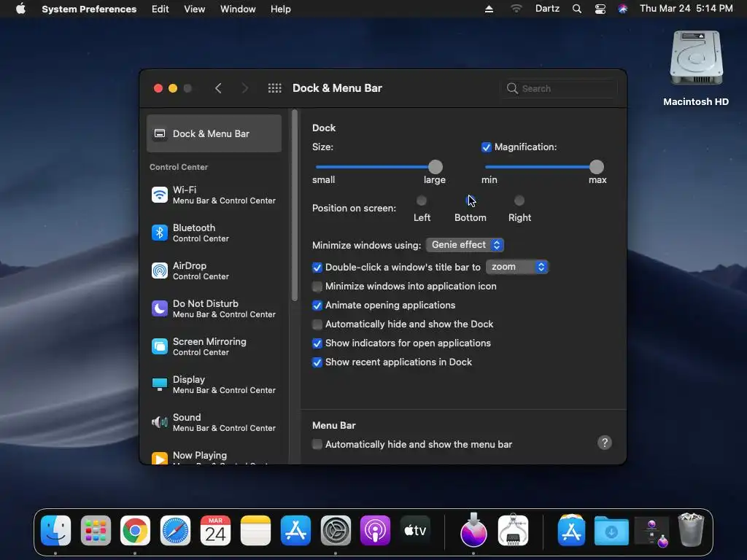Image resolution: width=747 pixels, height=560 pixels.
Task: Click the preferences Search field
Action: tap(559, 88)
